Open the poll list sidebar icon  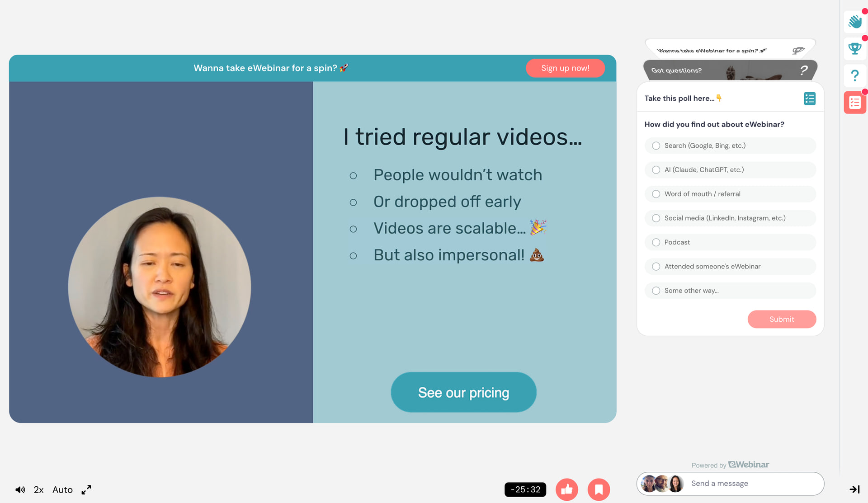point(854,102)
